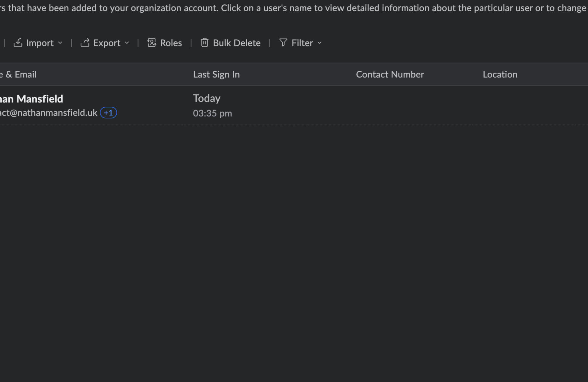Expand the Export dropdown chevron
This screenshot has width=588, height=382.
127,43
